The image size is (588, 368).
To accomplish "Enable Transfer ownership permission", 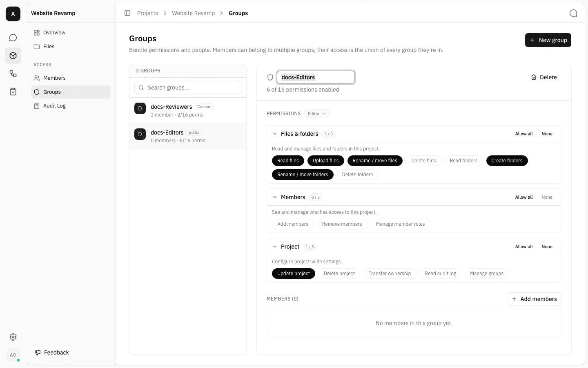I will tap(390, 274).
